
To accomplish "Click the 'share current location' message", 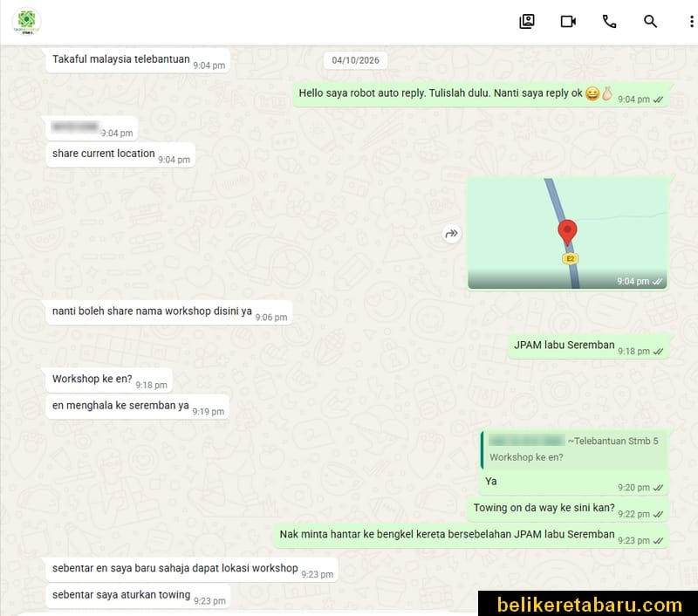I will (120, 155).
